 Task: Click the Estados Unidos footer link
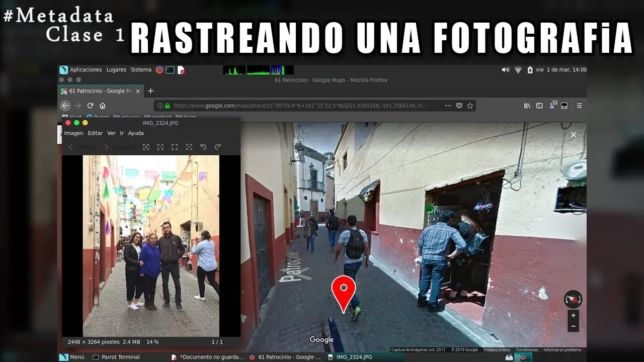click(497, 350)
